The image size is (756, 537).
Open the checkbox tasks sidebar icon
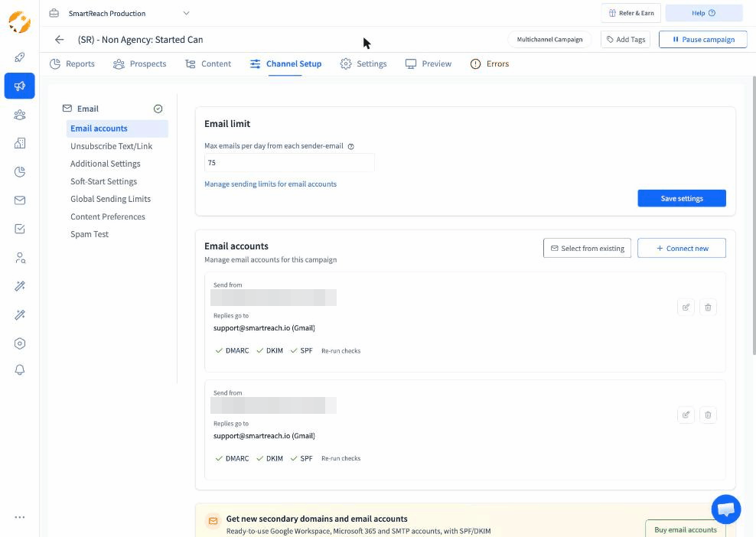(x=20, y=229)
